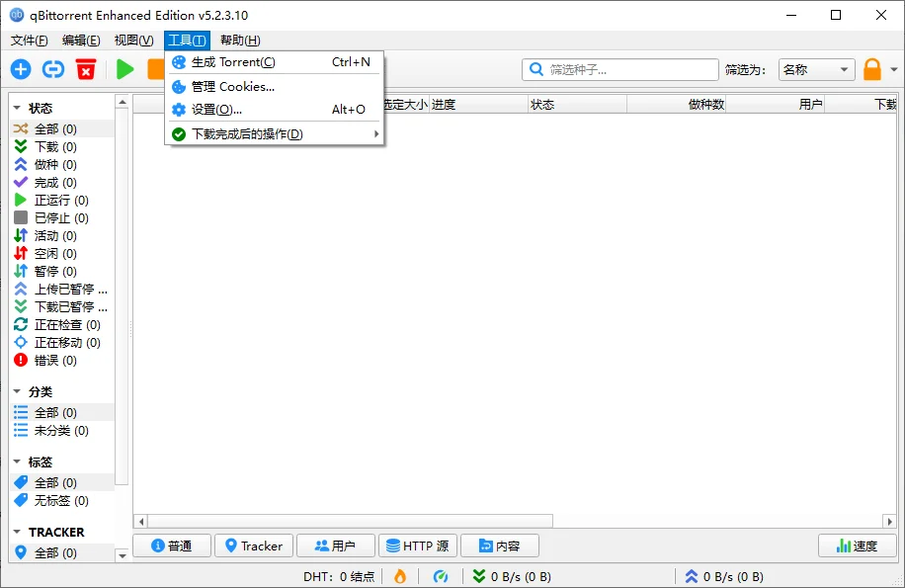Click the sidebar scrollbar up arrow
Viewport: 905px width, 588px height.
[x=122, y=102]
